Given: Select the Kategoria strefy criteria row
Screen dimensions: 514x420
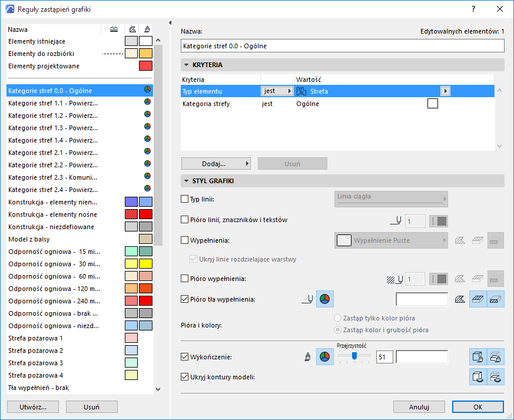Looking at the screenshot, I should point(337,104).
